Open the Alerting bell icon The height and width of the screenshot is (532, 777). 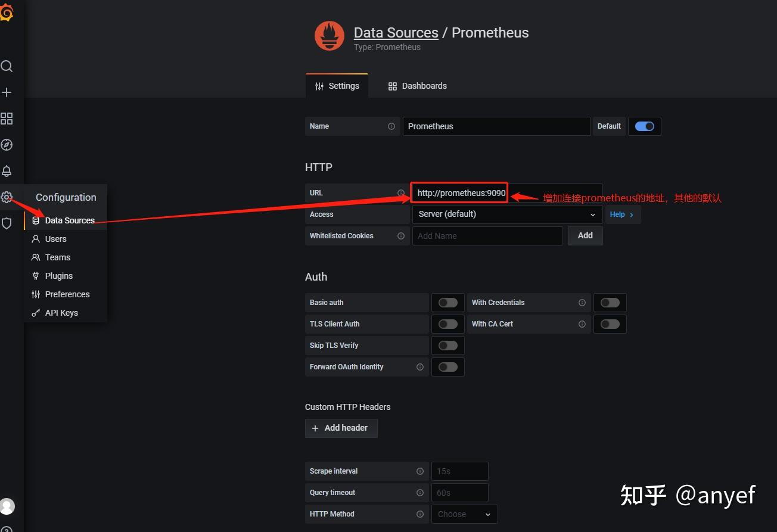(7, 171)
